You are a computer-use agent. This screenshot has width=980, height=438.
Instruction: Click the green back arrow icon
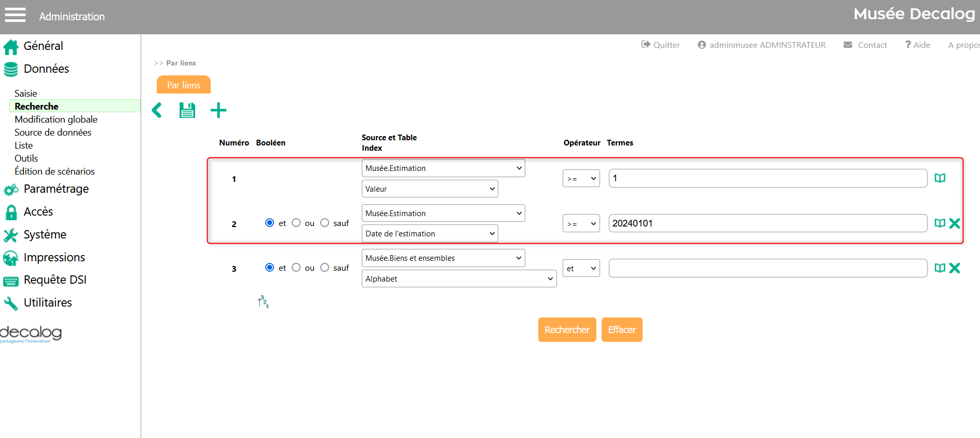(157, 110)
